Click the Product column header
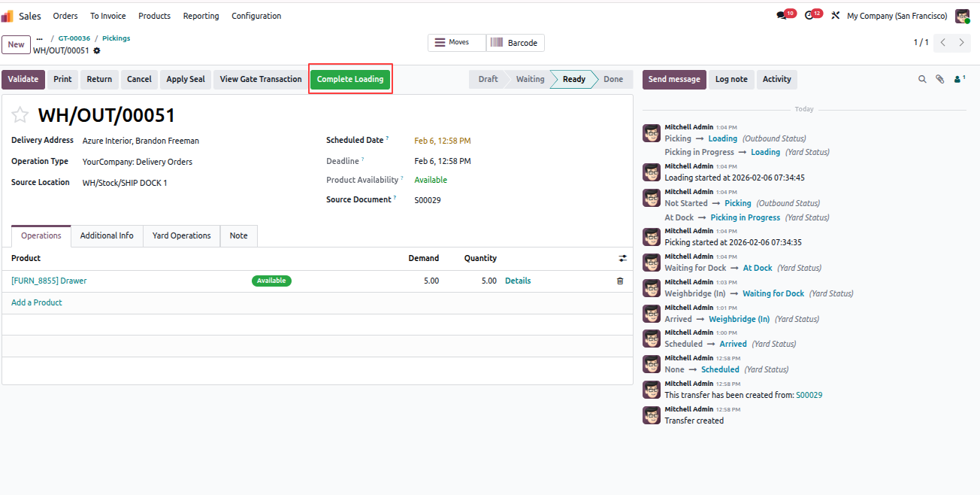Viewport: 980px width, 495px height. 26,258
